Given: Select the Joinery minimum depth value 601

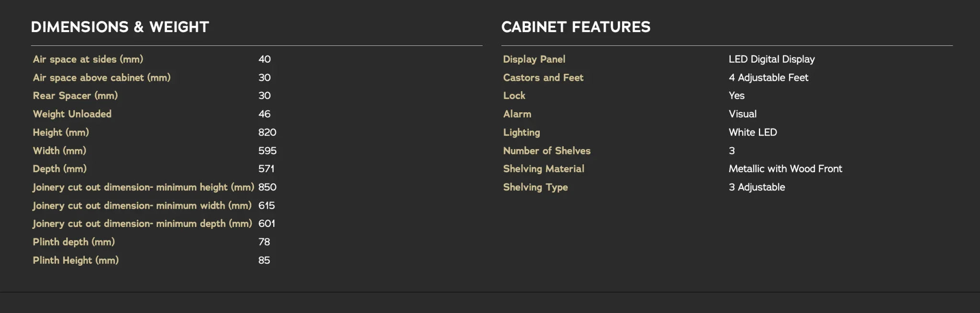Looking at the screenshot, I should pyautogui.click(x=267, y=224).
